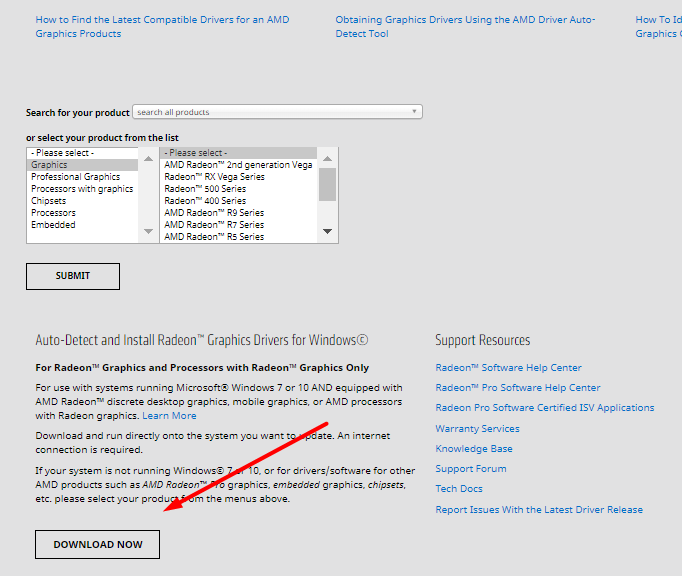Click up arrow of series list scrollbar
This screenshot has width=682, height=576.
[328, 158]
